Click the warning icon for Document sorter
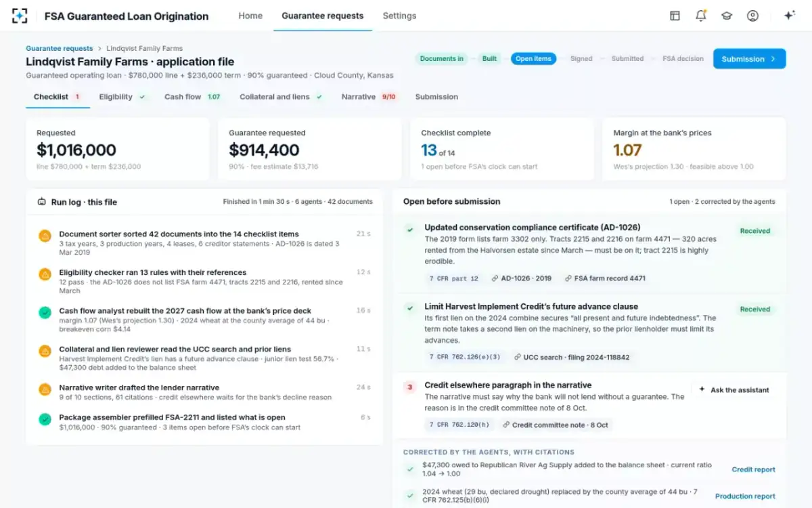 45,236
